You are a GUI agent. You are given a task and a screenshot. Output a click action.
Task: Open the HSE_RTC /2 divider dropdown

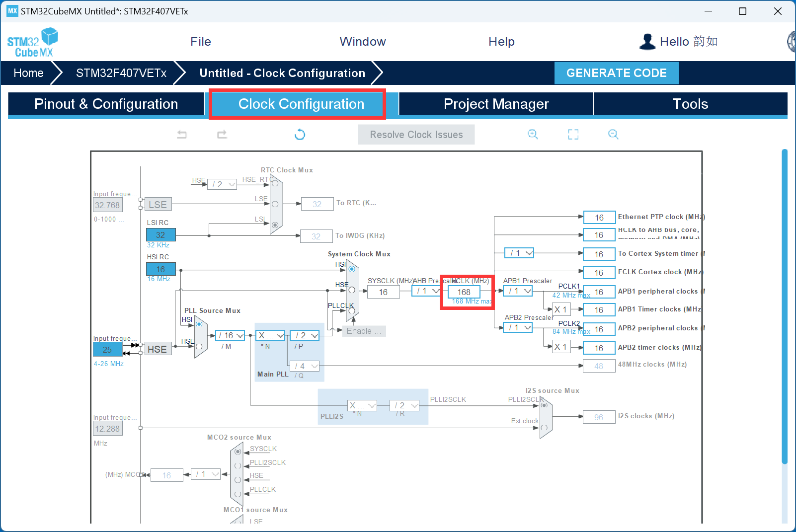222,184
